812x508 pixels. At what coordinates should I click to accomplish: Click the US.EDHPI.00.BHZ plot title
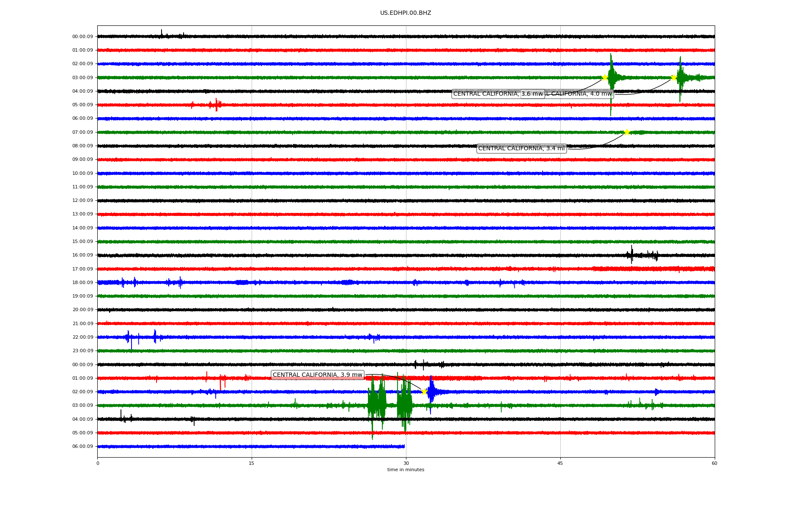(406, 13)
